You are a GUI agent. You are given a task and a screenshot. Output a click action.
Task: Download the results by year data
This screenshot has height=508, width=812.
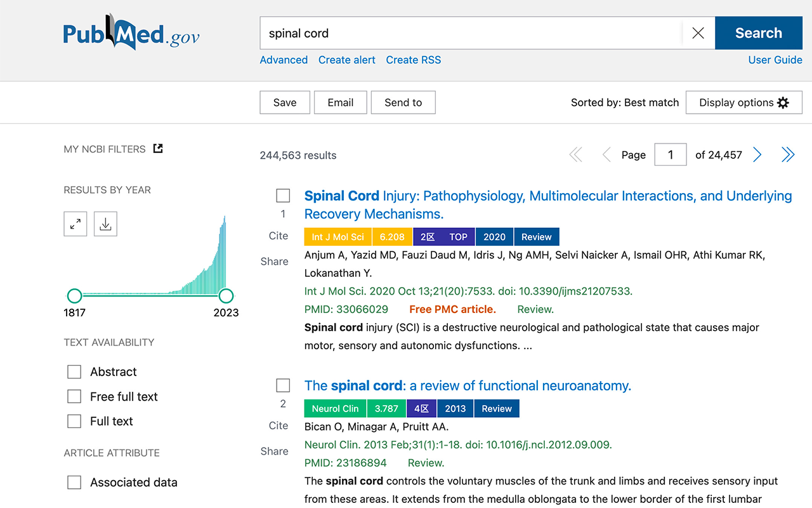click(x=106, y=224)
